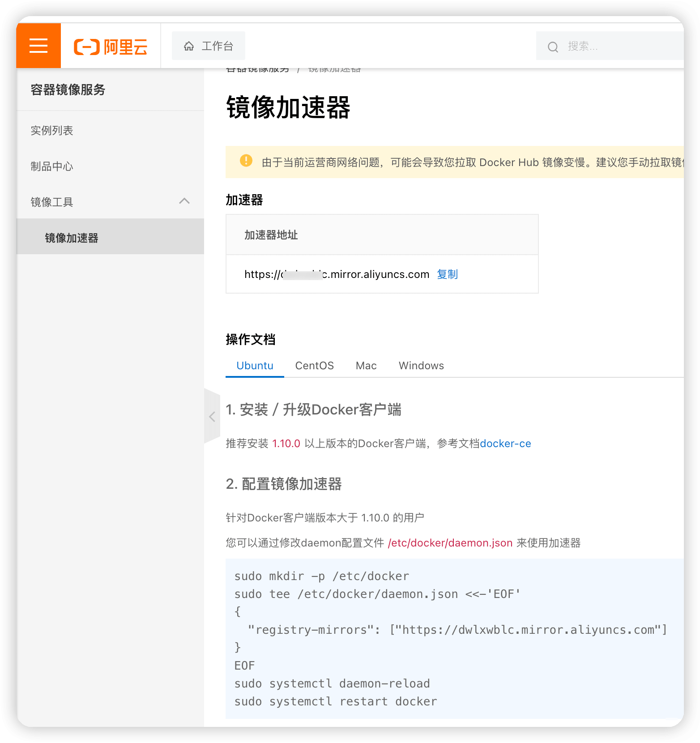The image size is (700, 743).
Task: Open the docker-ce documentation link
Action: 505,444
